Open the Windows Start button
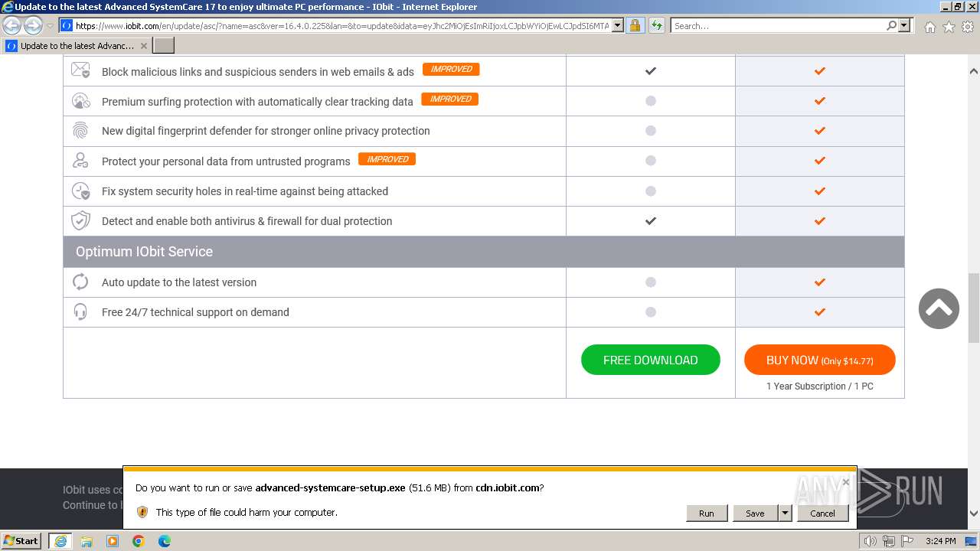This screenshot has width=980, height=551. click(21, 541)
